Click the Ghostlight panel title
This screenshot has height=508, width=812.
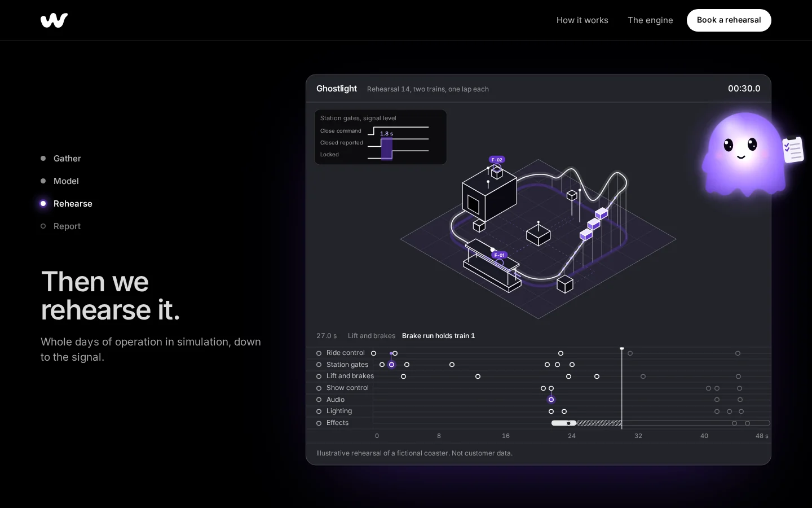click(337, 89)
